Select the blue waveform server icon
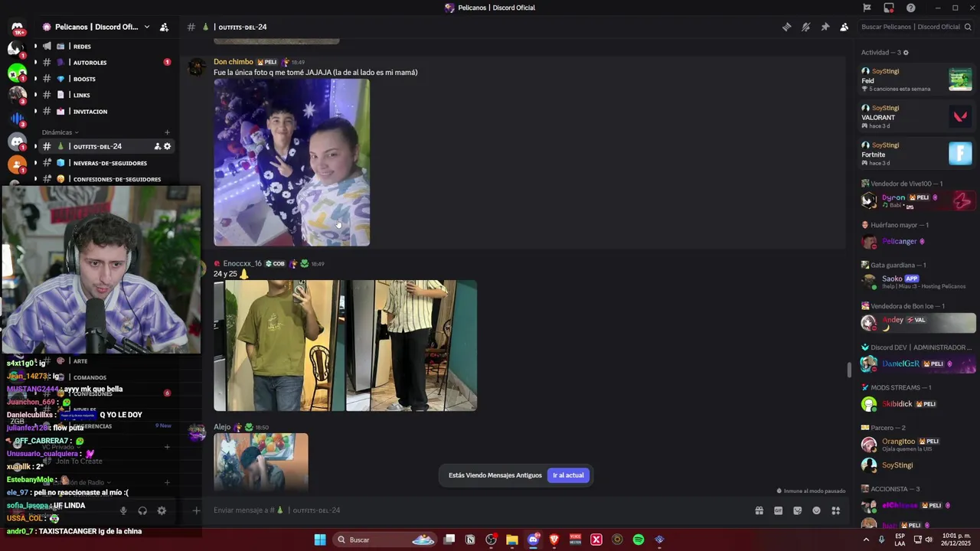Viewport: 980px width, 551px height. (x=17, y=119)
